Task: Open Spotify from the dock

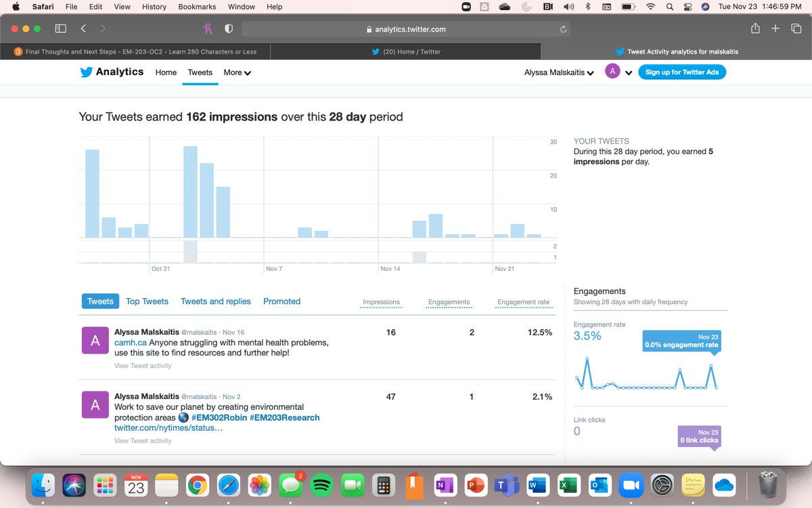Action: pyautogui.click(x=321, y=485)
